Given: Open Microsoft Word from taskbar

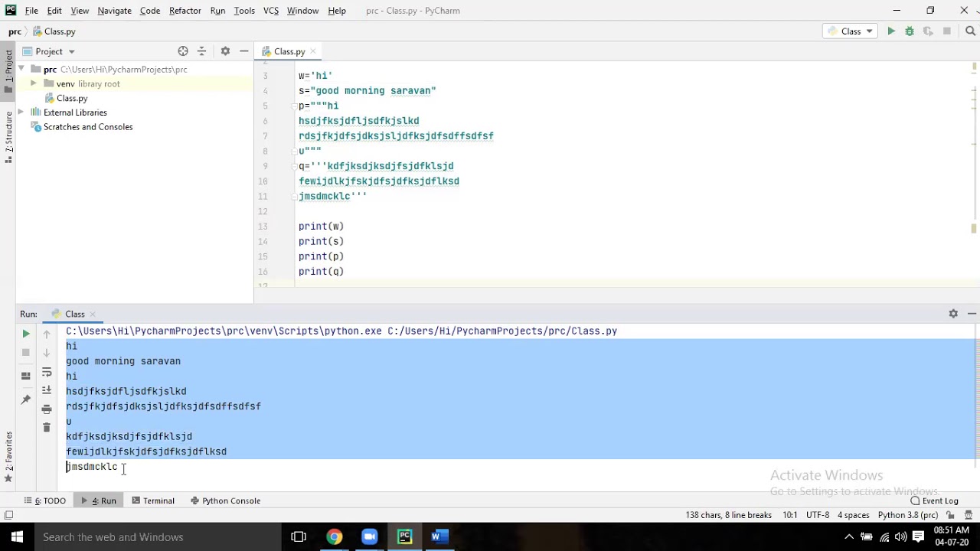Looking at the screenshot, I should pos(439,536).
